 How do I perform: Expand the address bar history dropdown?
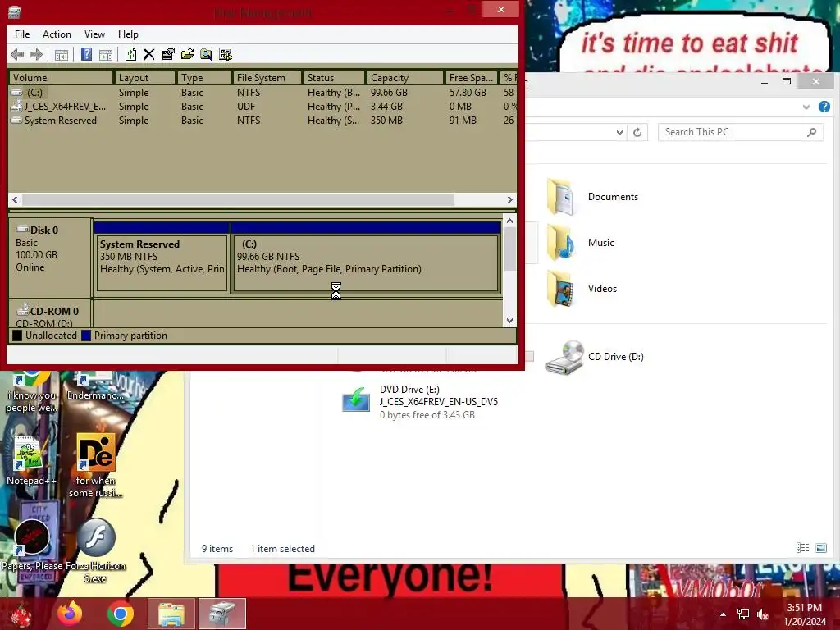[x=619, y=132]
